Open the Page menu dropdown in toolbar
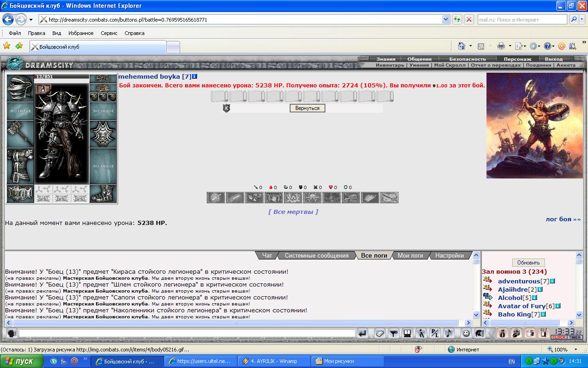Image resolution: width=588 pixels, height=368 pixels. [x=520, y=46]
